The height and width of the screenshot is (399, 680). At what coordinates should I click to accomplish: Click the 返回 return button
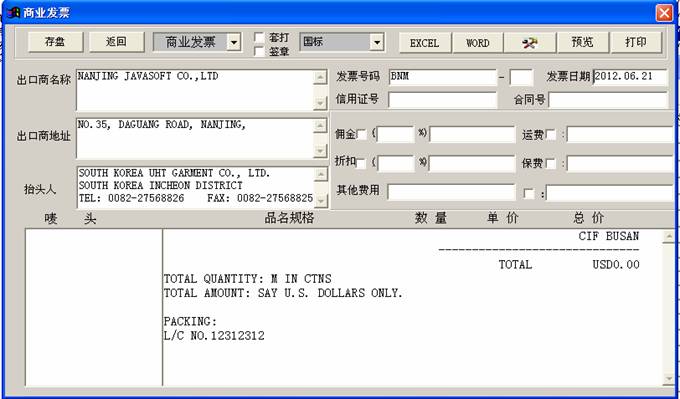pos(116,42)
